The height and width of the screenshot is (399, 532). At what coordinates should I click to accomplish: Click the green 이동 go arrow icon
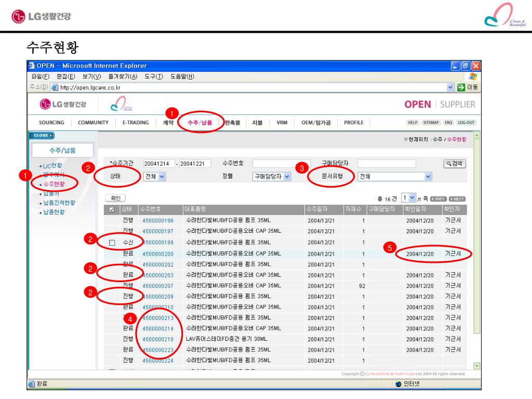coord(461,87)
